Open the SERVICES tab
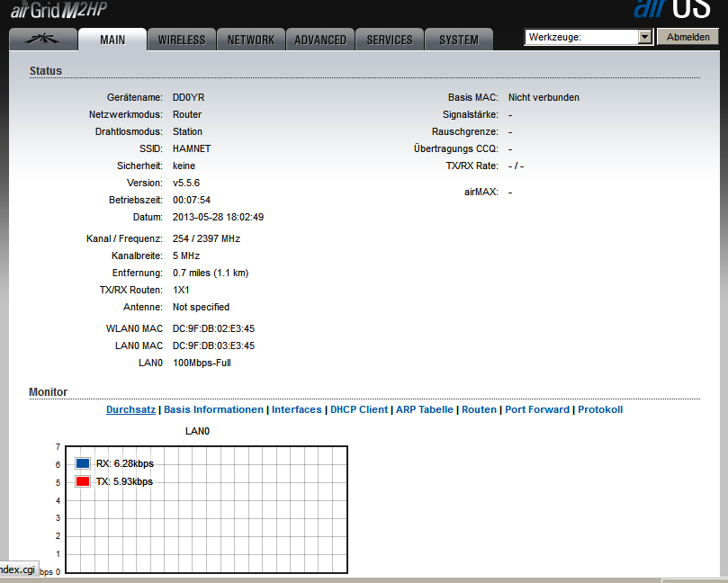Screen dimensions: 728x583 point(390,40)
